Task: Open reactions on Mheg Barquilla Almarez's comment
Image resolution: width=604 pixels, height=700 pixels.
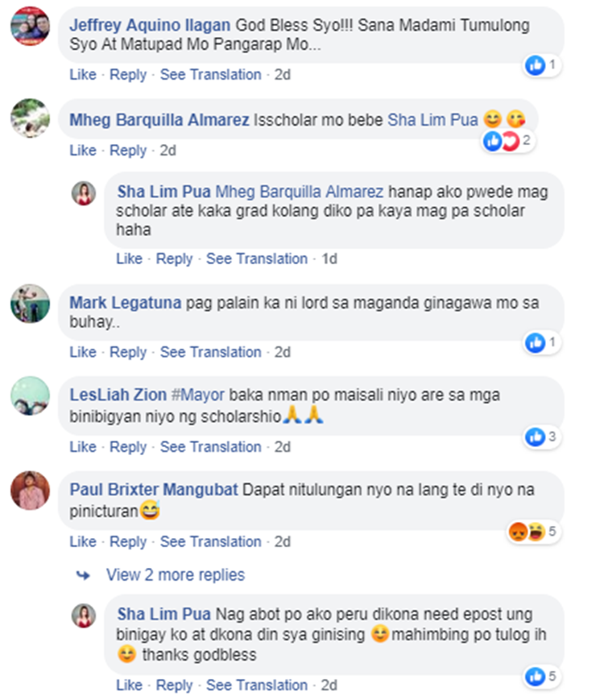Action: [x=508, y=141]
